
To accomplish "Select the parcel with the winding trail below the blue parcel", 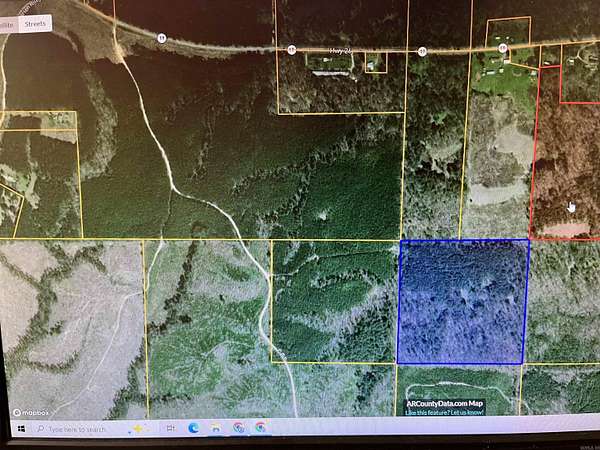I will point(458,390).
